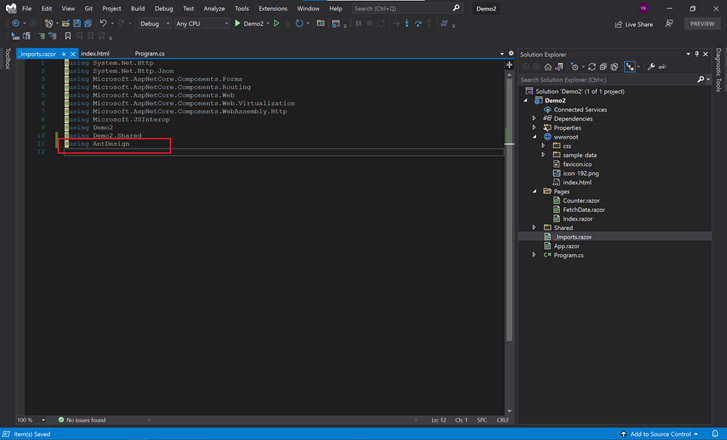Click the Solution Explorer Home icon
727x440 pixels.
(x=548, y=67)
